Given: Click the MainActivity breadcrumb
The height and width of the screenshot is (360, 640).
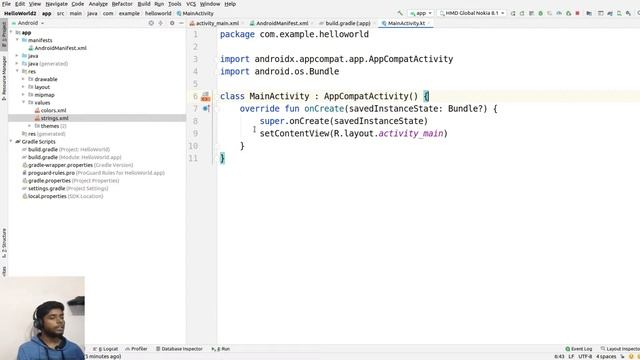Looking at the screenshot, I should pos(195,13).
